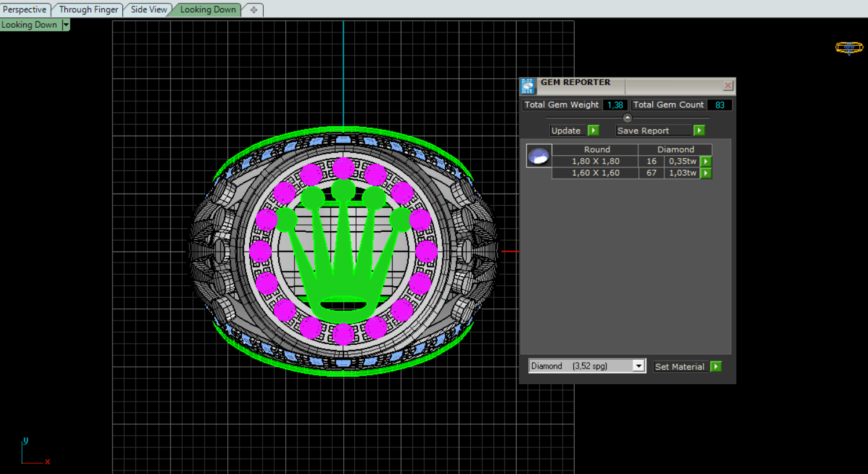Click the green arrow beside Save Report
This screenshot has height=474, width=868.
[x=699, y=130]
